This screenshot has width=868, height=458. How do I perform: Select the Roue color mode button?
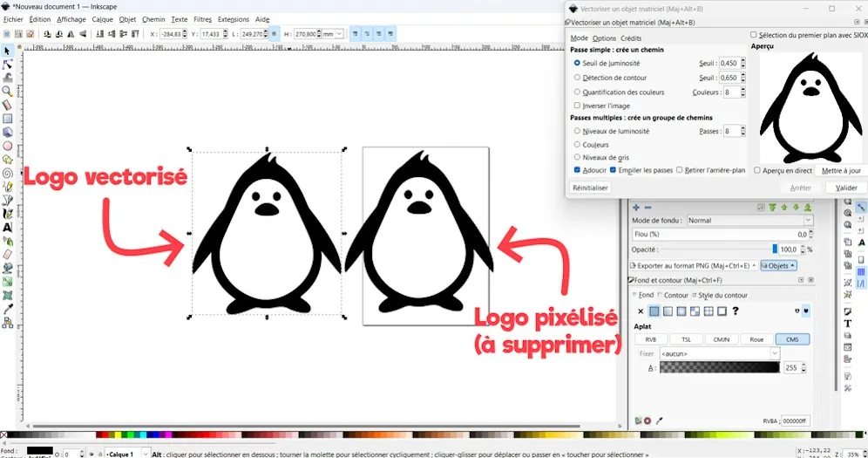click(x=756, y=339)
